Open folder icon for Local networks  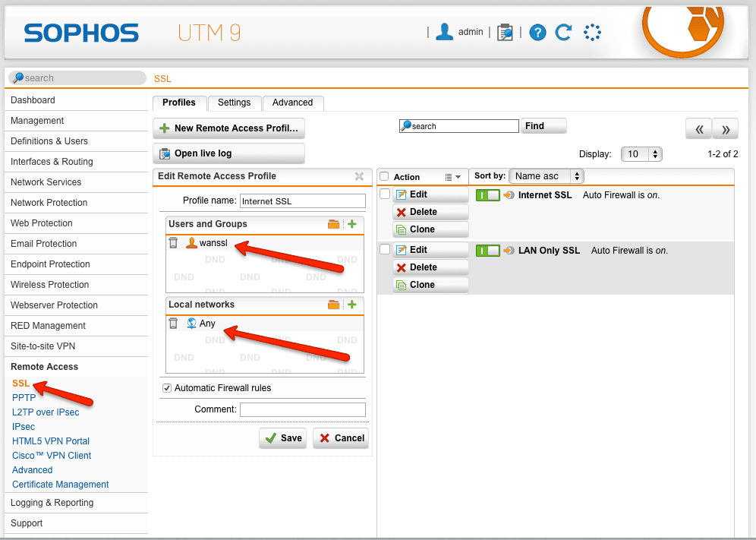click(334, 305)
